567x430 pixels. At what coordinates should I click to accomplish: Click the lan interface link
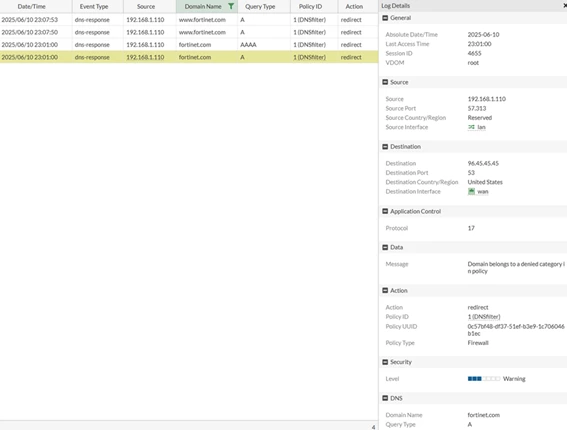click(481, 127)
